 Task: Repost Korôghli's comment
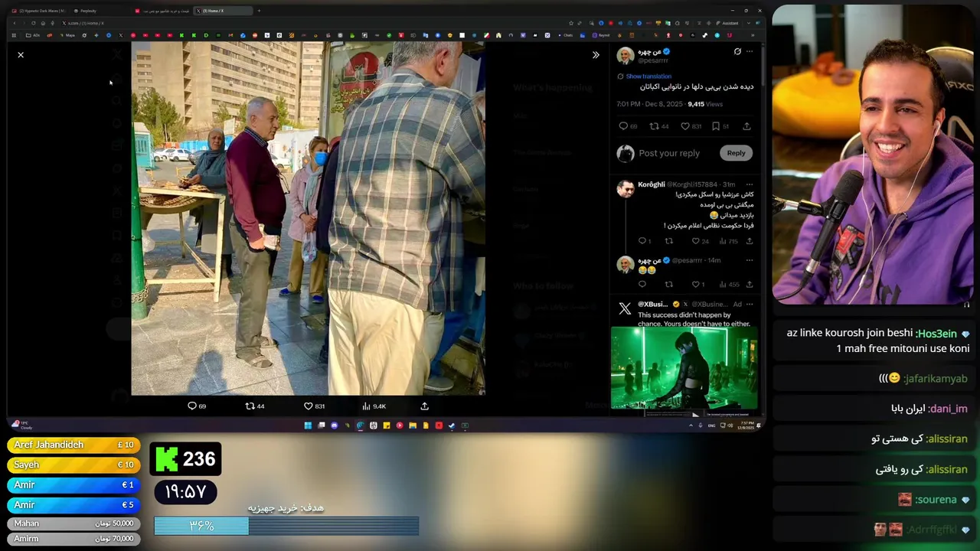(x=668, y=241)
